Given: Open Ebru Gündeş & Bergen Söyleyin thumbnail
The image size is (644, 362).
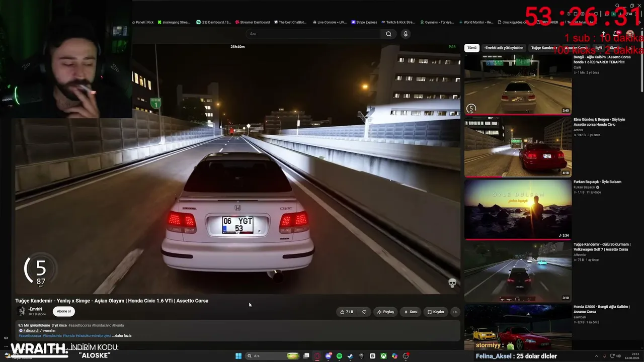Looking at the screenshot, I should tap(518, 147).
